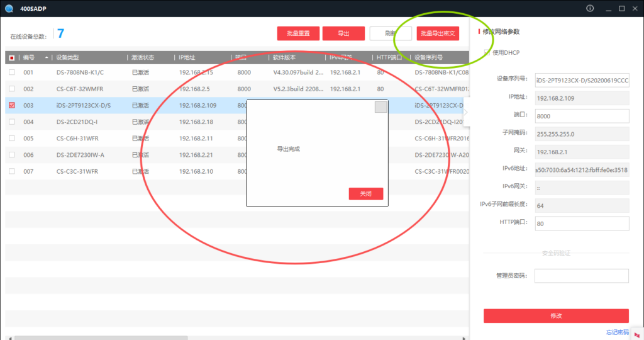Viewport: 644px width, 340px height.
Task: Click the 管理员密码 input field
Action: coord(582,276)
